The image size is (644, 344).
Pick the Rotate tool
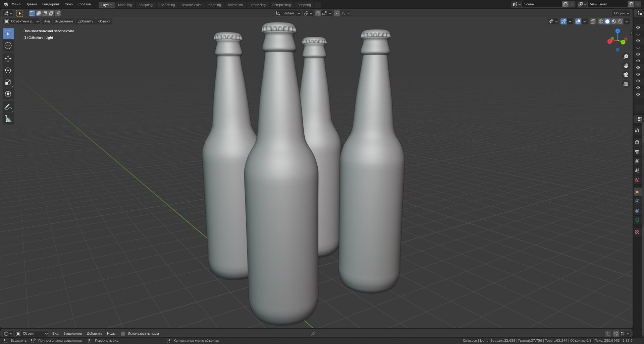8,70
